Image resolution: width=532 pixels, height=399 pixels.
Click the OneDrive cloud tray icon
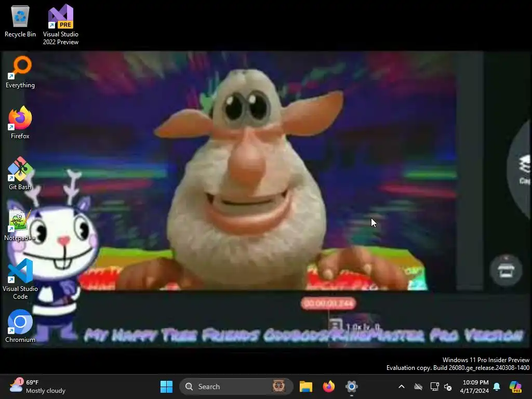point(418,387)
